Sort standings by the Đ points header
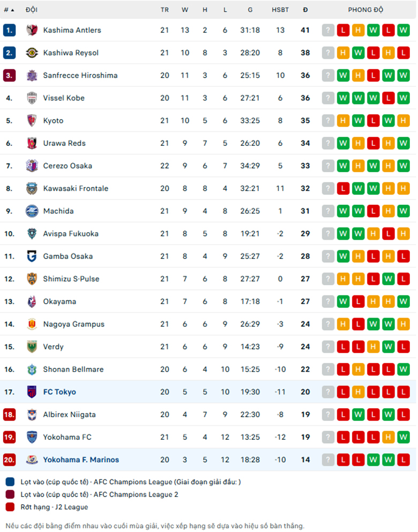This screenshot has height=532, width=418. point(305,10)
